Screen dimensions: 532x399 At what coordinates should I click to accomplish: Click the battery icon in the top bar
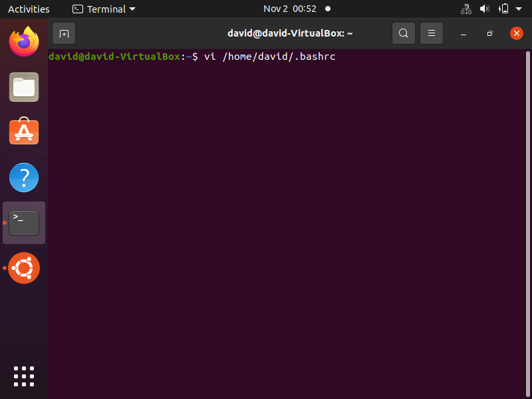pyautogui.click(x=503, y=9)
